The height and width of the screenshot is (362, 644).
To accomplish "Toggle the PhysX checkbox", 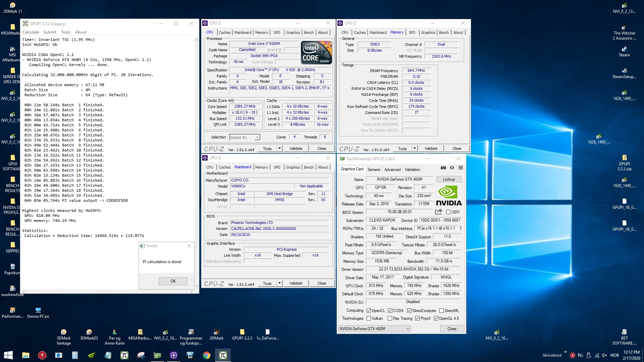I will pos(417,318).
